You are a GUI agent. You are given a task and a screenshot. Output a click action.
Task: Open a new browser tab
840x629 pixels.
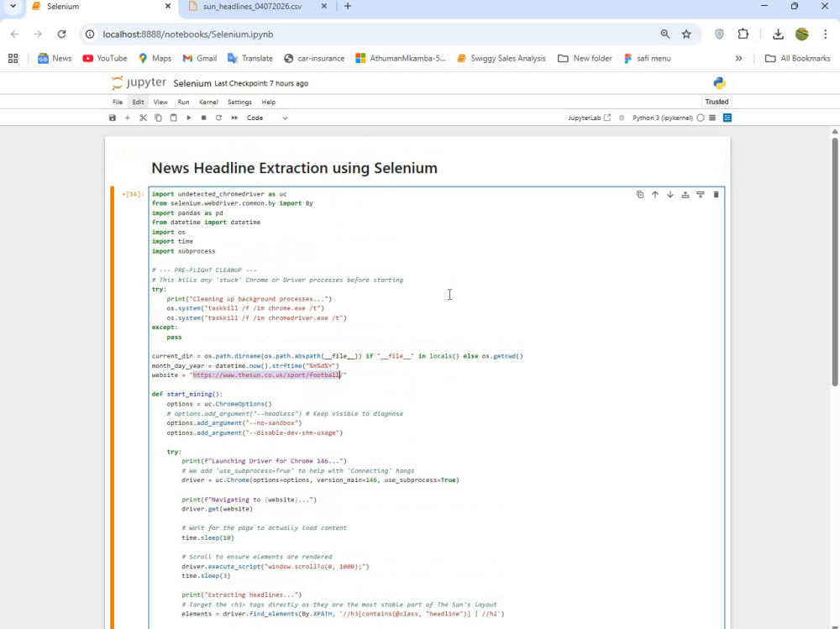point(348,7)
